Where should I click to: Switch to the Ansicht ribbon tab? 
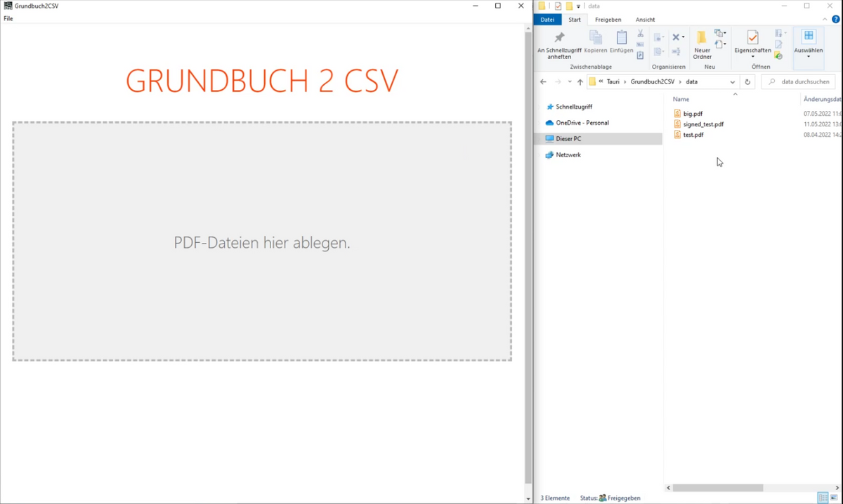[645, 20]
